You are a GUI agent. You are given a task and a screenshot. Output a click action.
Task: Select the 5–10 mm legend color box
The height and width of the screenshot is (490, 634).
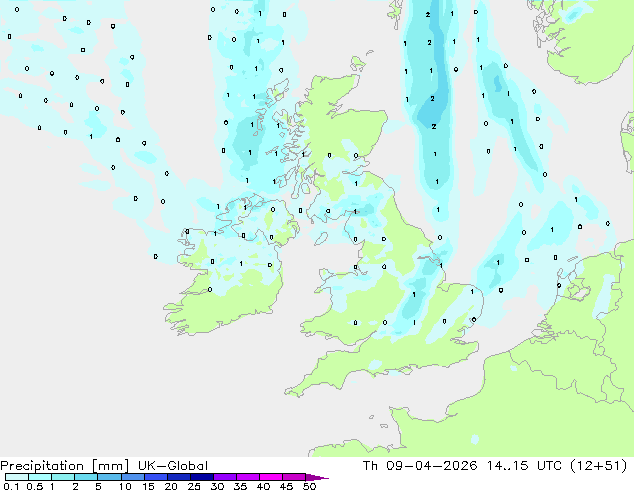109,477
